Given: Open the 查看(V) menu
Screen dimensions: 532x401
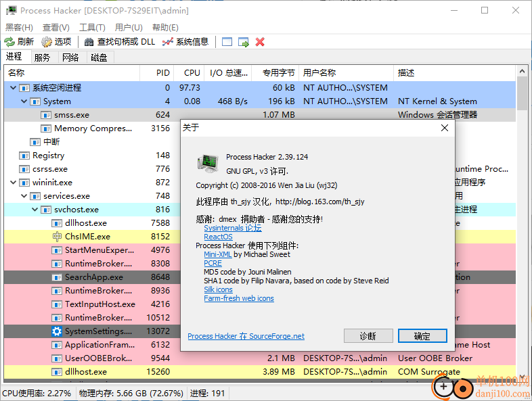Looking at the screenshot, I should tap(56, 28).
